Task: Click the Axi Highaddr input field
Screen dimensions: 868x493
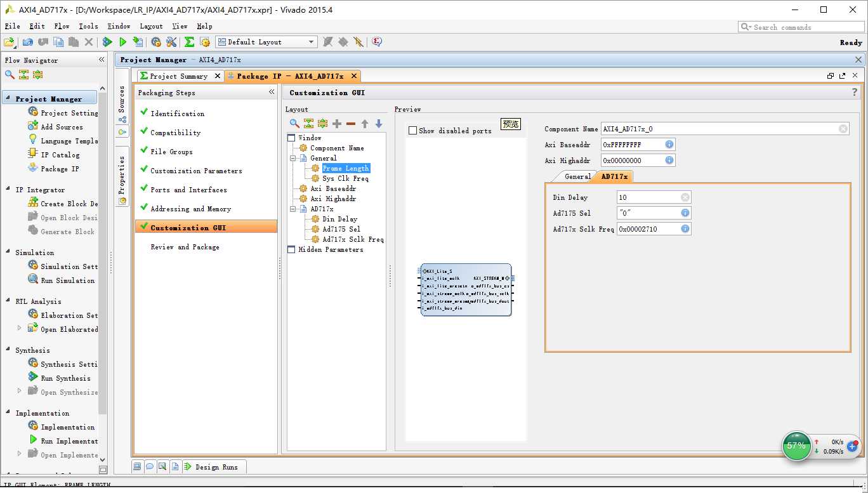Action: (x=638, y=161)
